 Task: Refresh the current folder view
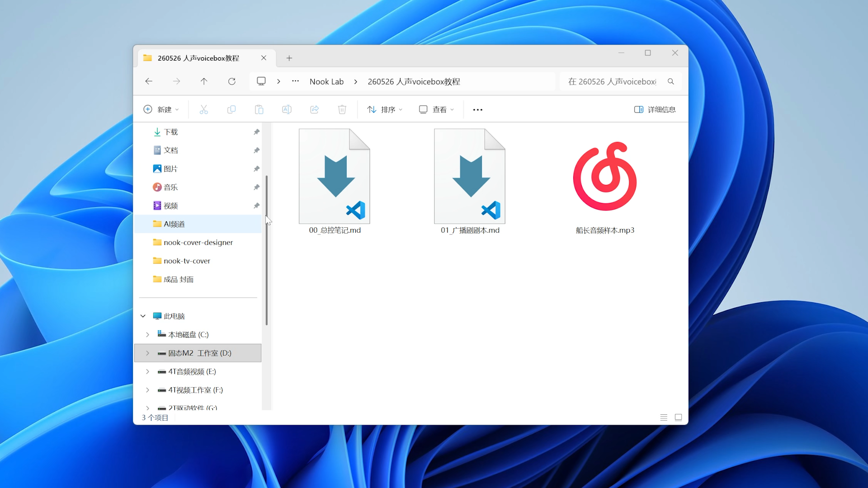coord(232,81)
